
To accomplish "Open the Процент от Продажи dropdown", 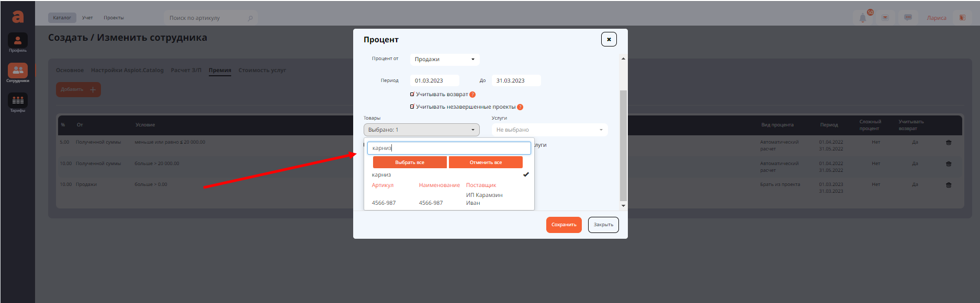I will pos(445,60).
